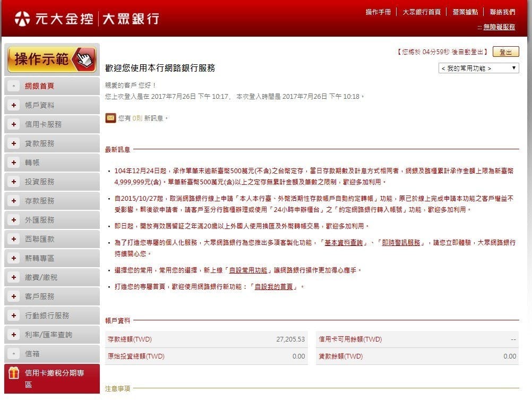Image resolution: width=532 pixels, height=400 pixels.
Task: Click the bullet icon beside 信箱
Action: 14,354
